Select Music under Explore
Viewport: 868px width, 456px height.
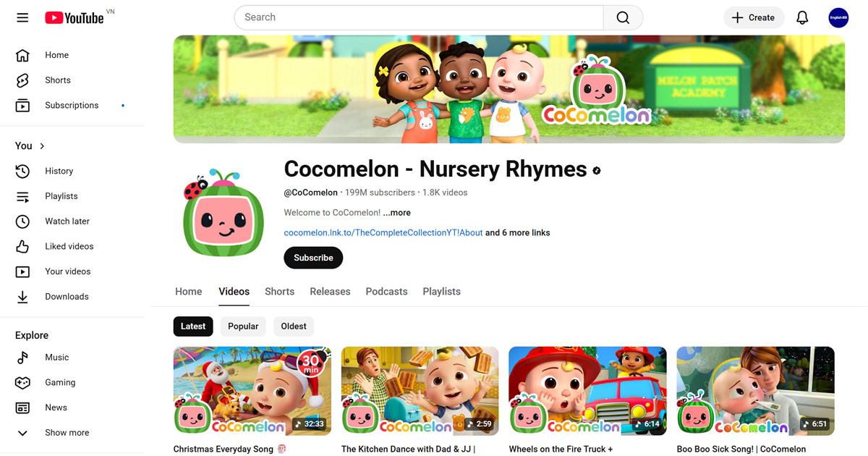[x=56, y=357]
